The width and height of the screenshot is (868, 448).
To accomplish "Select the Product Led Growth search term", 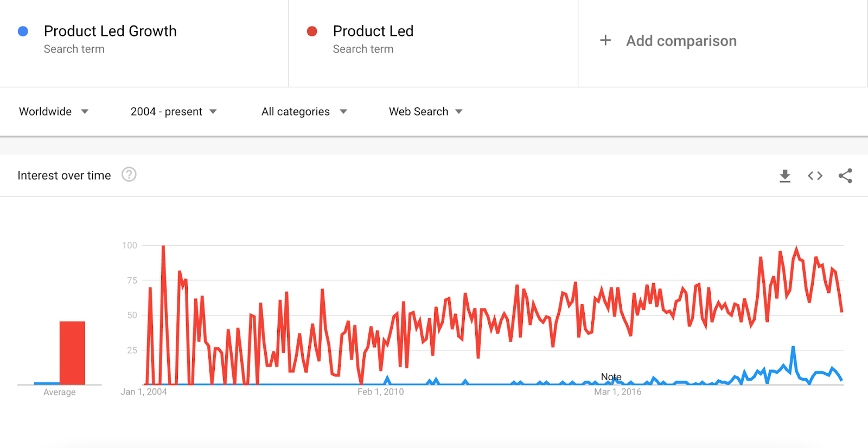I will point(111,31).
